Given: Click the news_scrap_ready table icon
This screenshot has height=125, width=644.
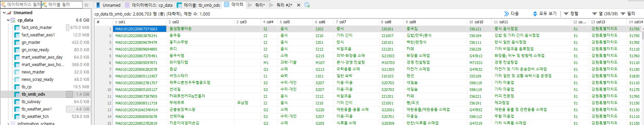Looking at the screenshot, I should (17, 80).
